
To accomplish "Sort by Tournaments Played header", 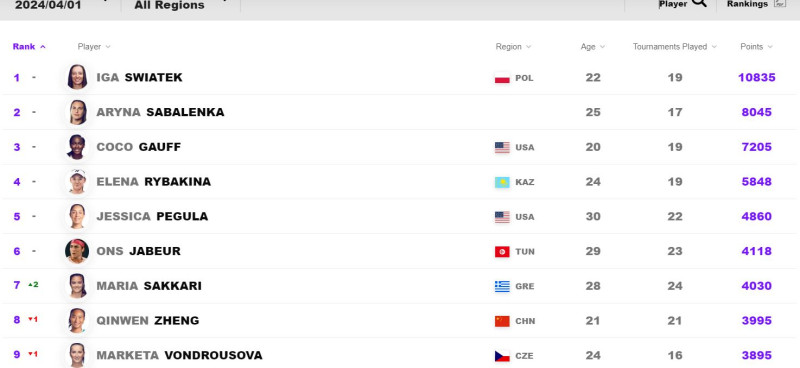I will coord(674,46).
